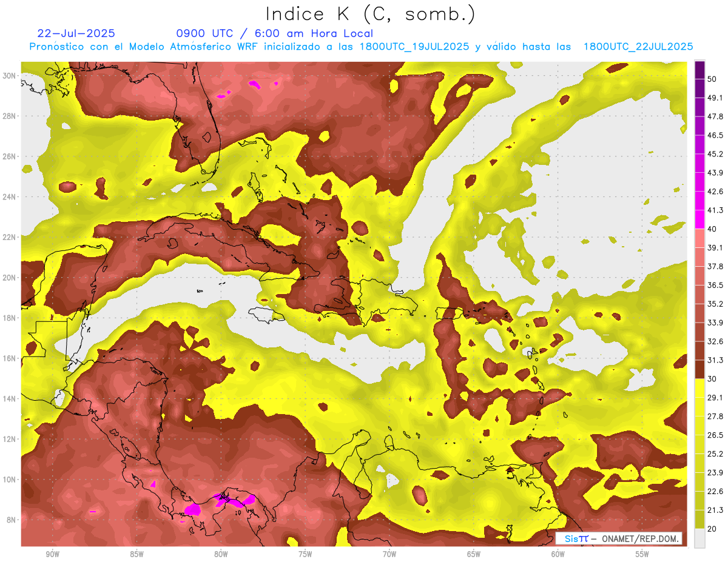The image size is (728, 562).
Task: Click the colorbar value 49.1
Action: (x=715, y=97)
